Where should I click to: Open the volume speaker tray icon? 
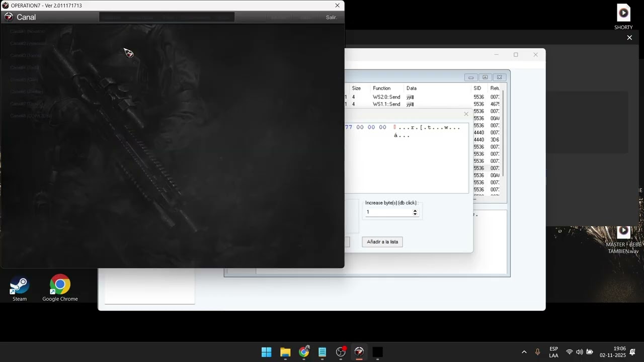580,352
